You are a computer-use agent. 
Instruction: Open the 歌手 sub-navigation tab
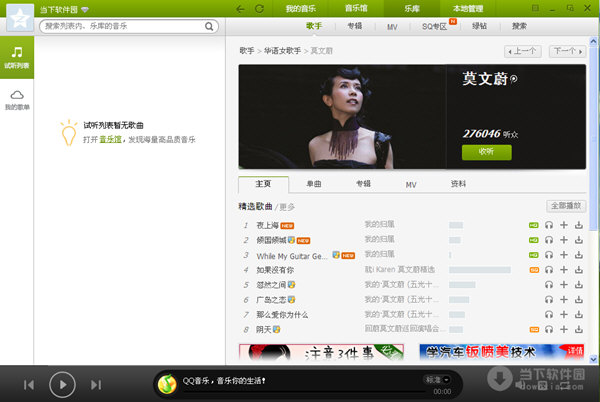point(314,26)
